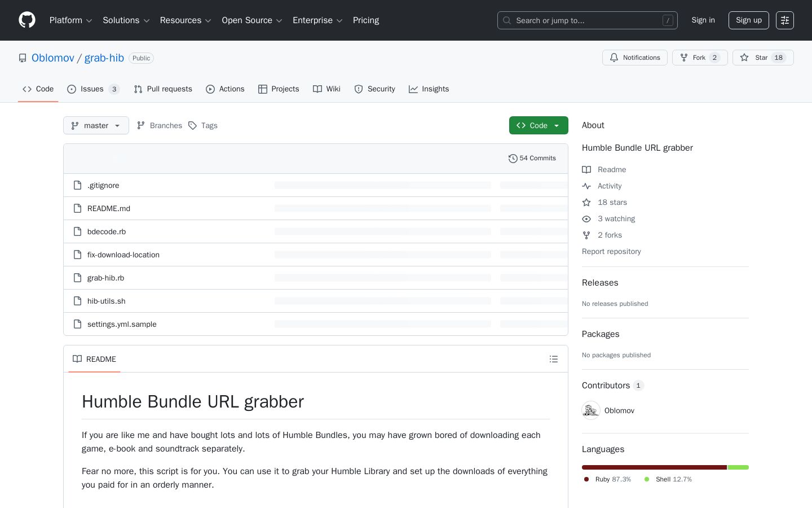812x508 pixels.
Task: Open the GitHub homepage logo
Action: coord(27,20)
